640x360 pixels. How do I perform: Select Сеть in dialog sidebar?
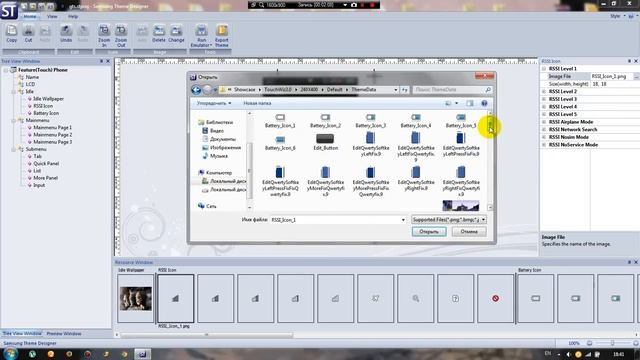(x=207, y=206)
